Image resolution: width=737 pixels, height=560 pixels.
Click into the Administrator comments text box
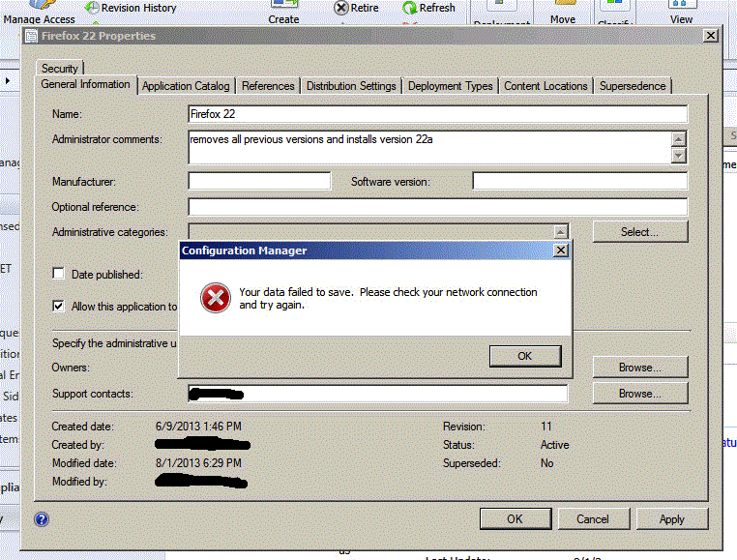[x=429, y=147]
